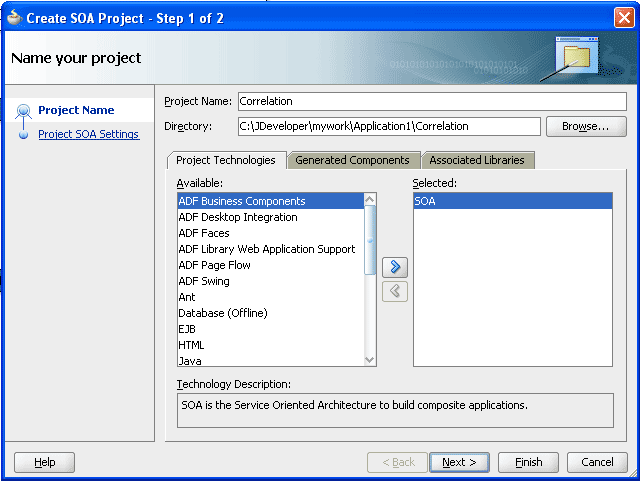Click the Available list scrollbar thumb
The width and height of the screenshot is (640, 481).
[370, 240]
